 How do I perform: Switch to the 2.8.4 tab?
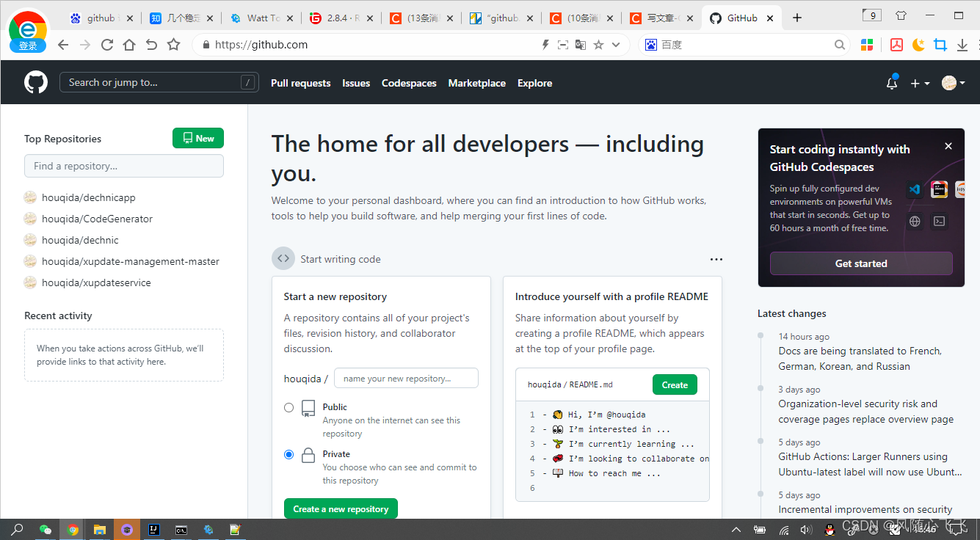341,18
